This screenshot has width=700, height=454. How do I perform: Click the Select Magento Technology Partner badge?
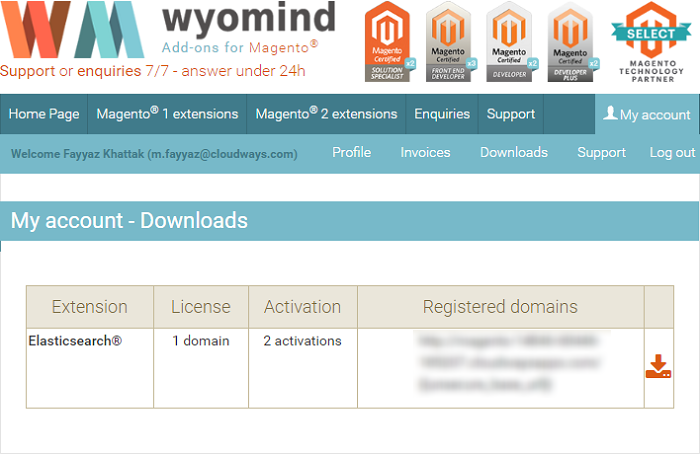652,42
